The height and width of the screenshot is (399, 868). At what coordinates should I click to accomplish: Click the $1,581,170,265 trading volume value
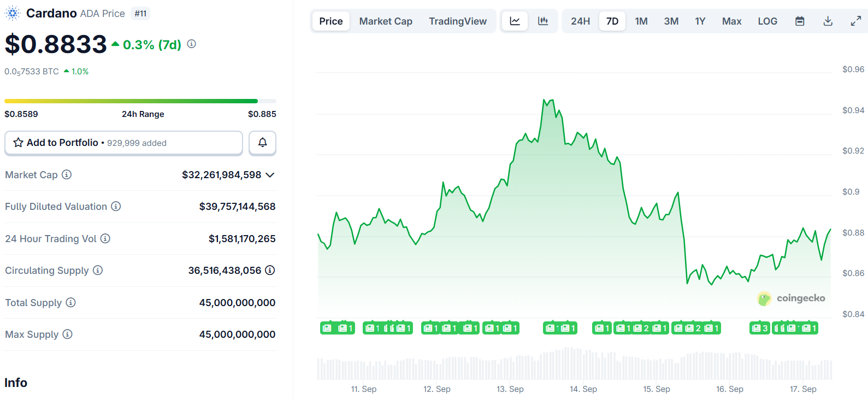[x=242, y=239]
